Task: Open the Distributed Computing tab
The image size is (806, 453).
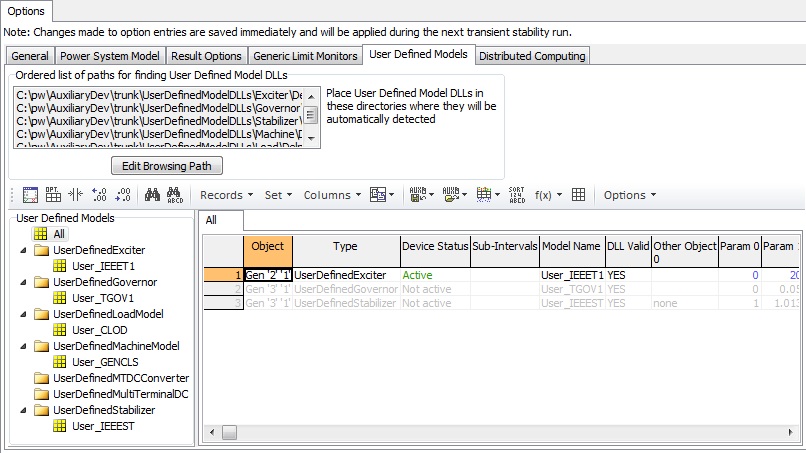Action: [532, 56]
